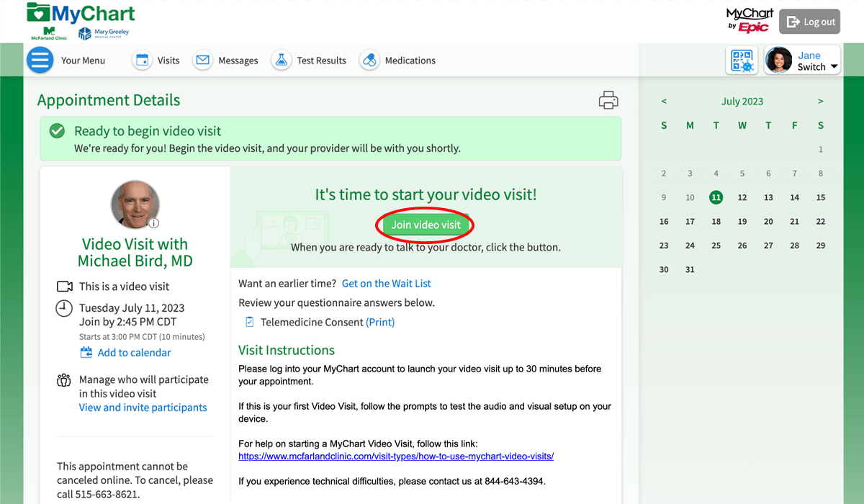This screenshot has height=504, width=864.
Task: Click the Log out button
Action: tap(811, 22)
